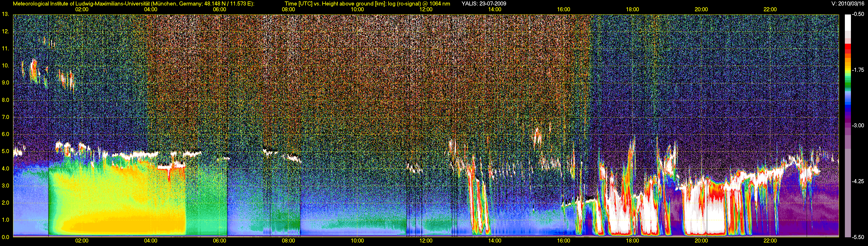Select the 10:00 label on the top time axis
The width and height of the screenshot is (868, 246).
coord(357,10)
